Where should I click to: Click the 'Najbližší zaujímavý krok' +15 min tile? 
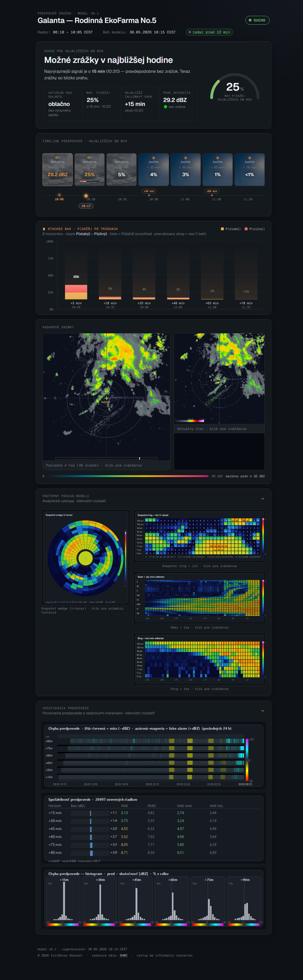pos(140,104)
